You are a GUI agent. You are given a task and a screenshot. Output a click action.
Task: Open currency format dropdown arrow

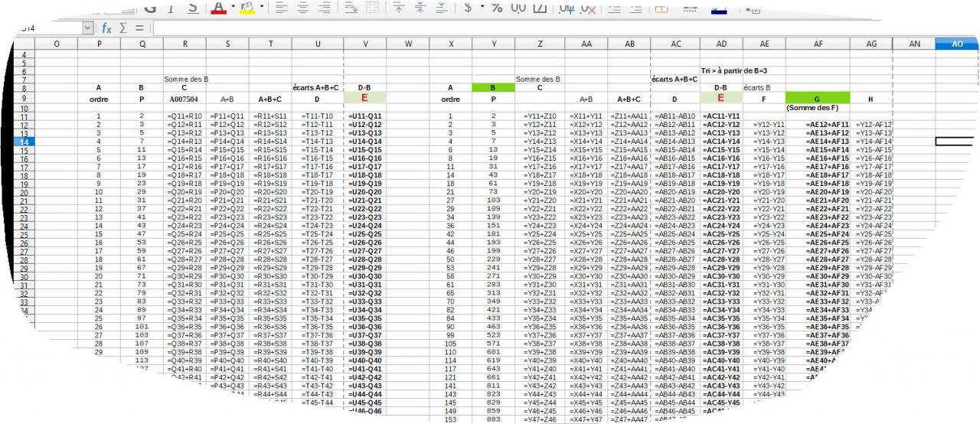coord(482,7)
